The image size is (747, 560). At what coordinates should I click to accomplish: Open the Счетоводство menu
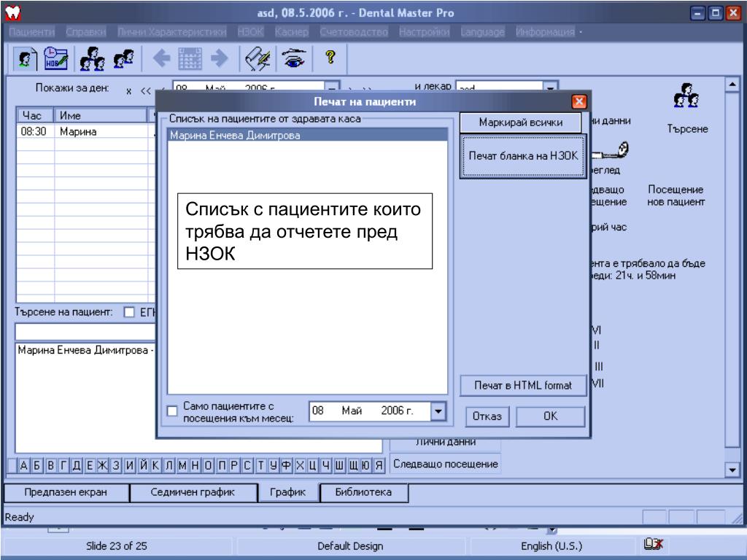[354, 32]
